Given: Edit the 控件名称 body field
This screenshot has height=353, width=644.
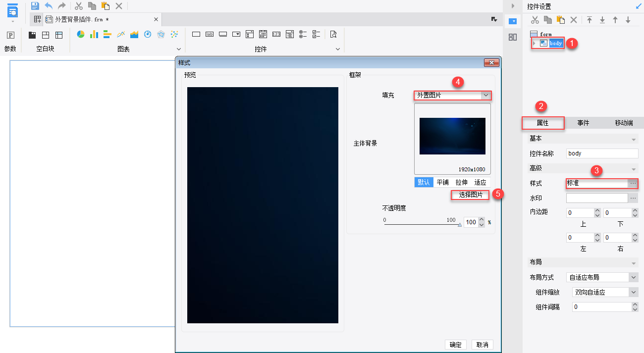Looking at the screenshot, I should point(602,153).
